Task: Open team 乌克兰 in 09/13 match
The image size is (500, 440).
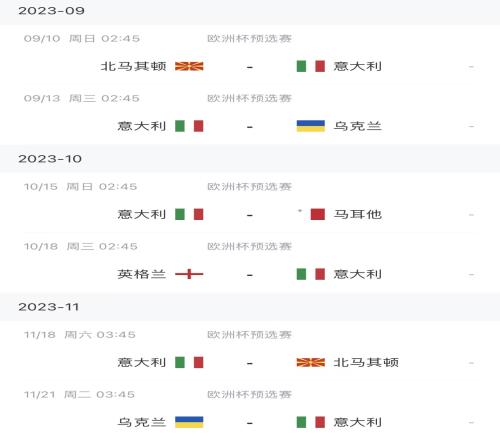Action: click(358, 126)
